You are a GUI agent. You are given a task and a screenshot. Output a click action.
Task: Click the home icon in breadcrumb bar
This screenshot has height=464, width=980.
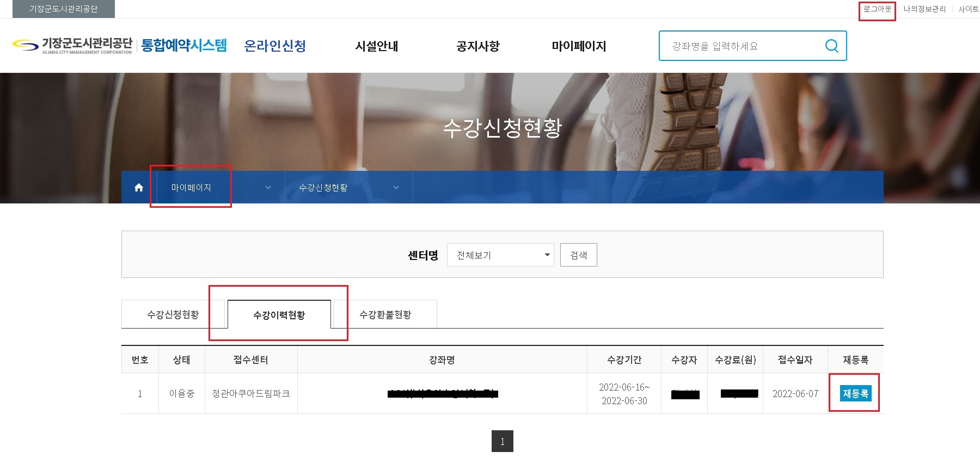coord(139,188)
